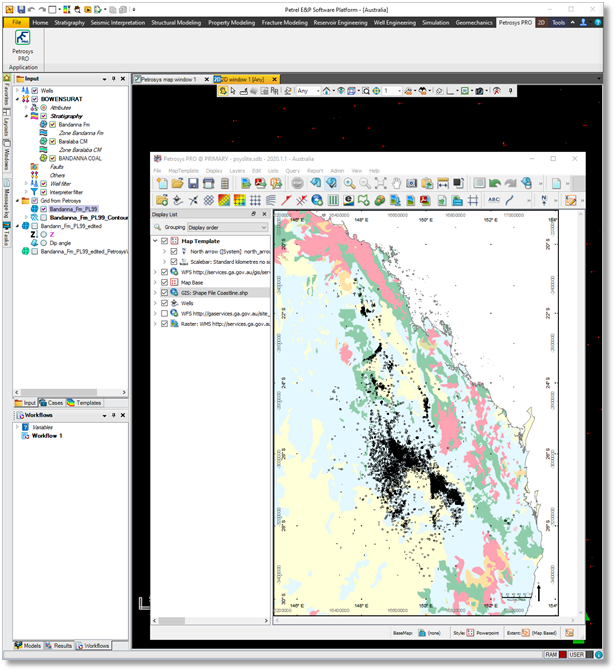Click the Save floppy icon in Petrosys toolbar
Viewport: 616px width, 672px height.
pos(193,183)
